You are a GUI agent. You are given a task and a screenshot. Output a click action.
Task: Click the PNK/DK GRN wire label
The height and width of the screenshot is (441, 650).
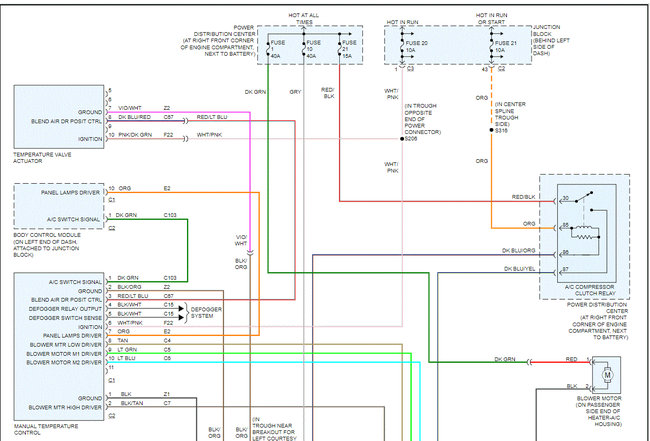135,135
